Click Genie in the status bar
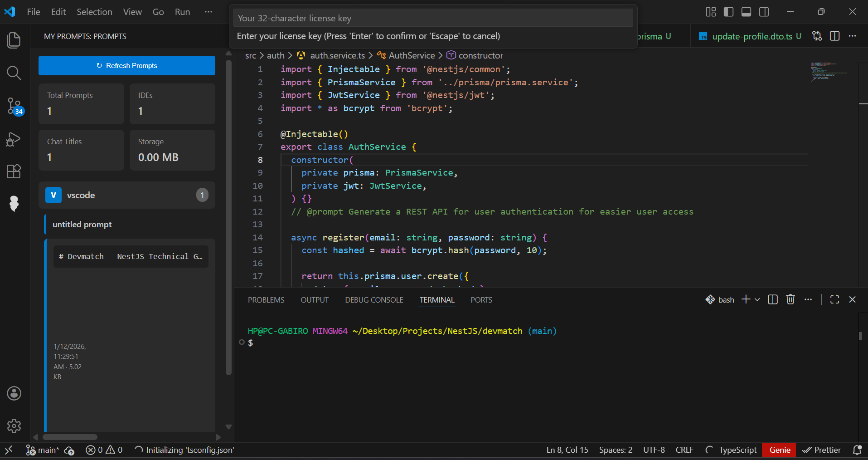 [x=779, y=450]
